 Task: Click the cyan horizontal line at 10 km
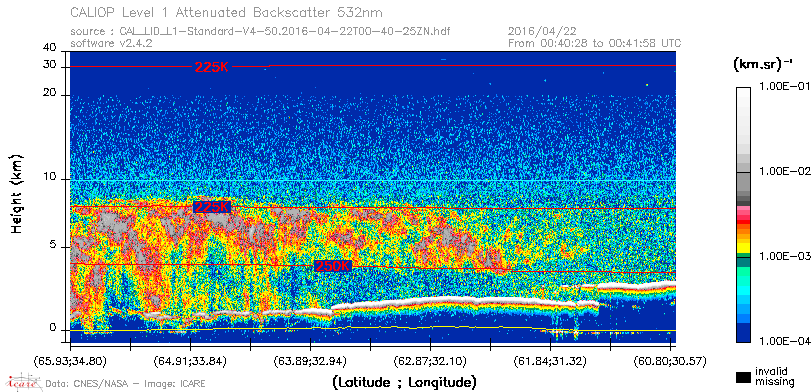tap(372, 180)
